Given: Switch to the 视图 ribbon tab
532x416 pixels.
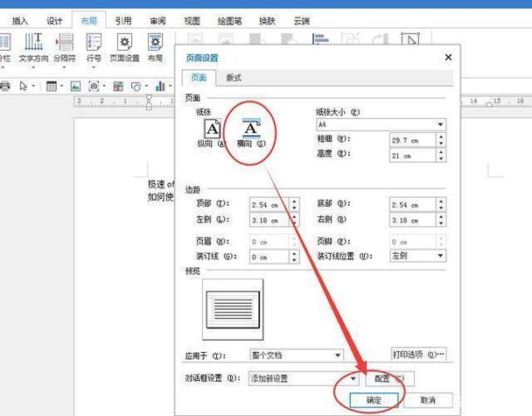Looking at the screenshot, I should pos(192,21).
